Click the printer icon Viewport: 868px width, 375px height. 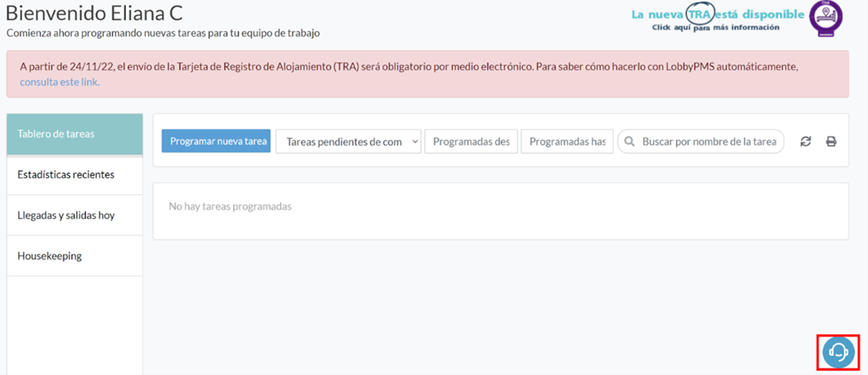click(831, 141)
